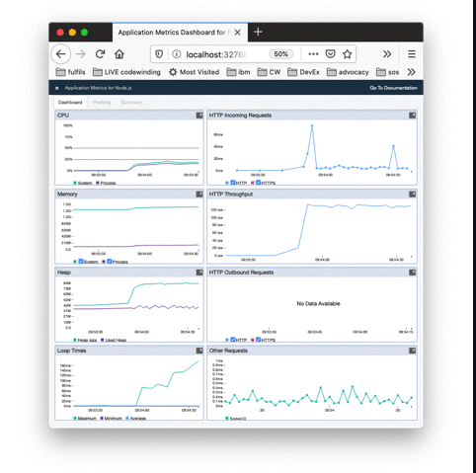Expand the bookmarks toolbar overflow chevron

(411, 72)
